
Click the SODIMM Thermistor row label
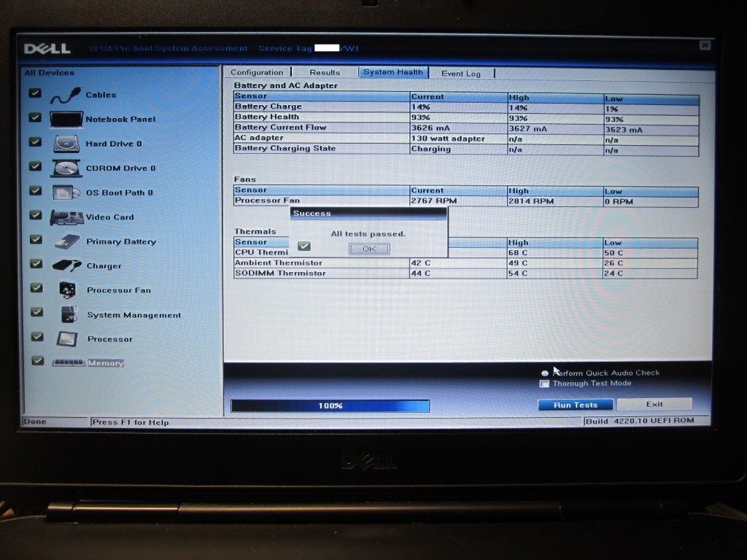coord(280,273)
